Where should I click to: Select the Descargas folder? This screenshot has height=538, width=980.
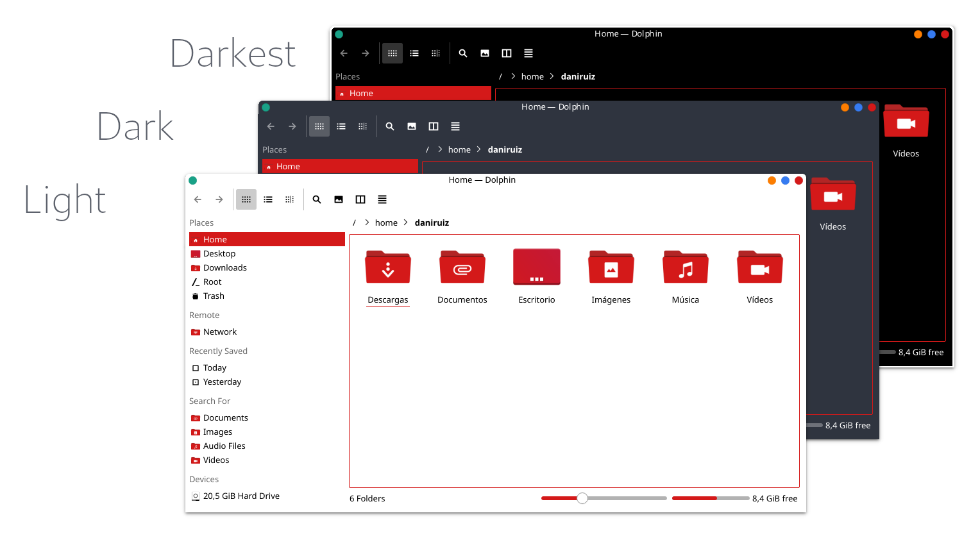[x=388, y=277]
